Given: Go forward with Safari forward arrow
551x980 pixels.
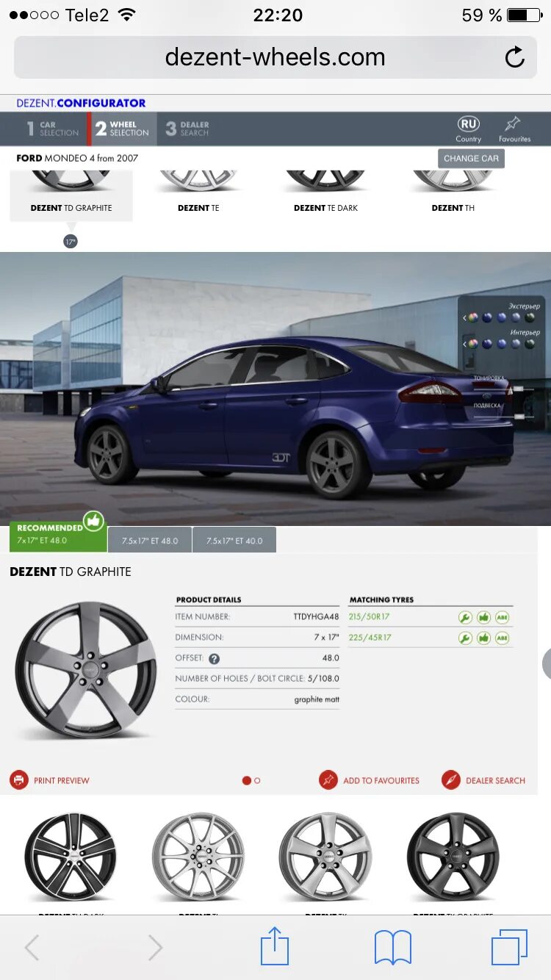Looking at the screenshot, I should tap(155, 948).
